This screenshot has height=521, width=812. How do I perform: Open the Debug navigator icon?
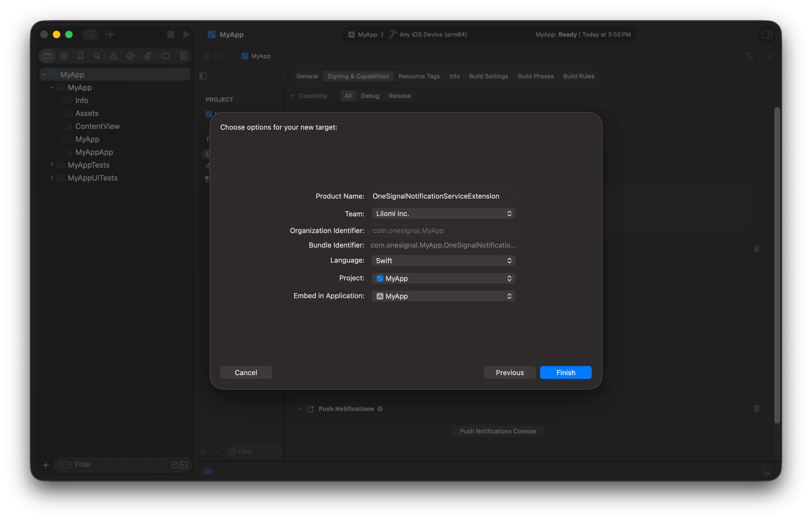(149, 56)
